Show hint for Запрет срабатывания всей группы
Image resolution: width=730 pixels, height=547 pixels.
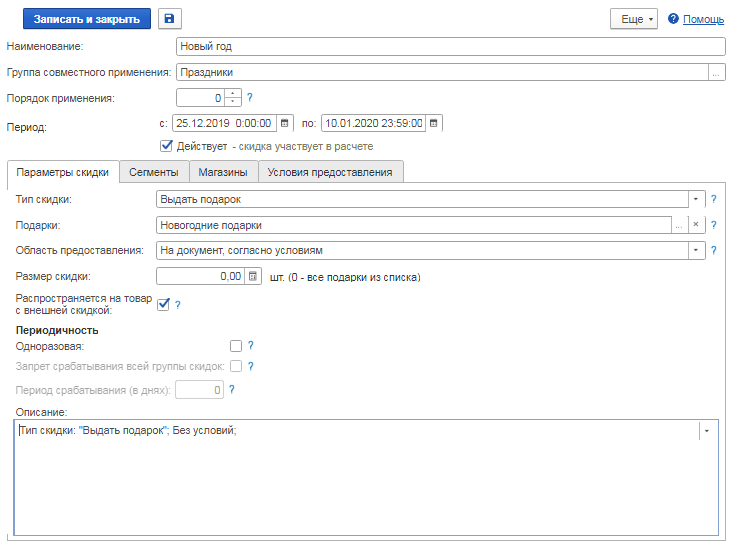point(250,366)
